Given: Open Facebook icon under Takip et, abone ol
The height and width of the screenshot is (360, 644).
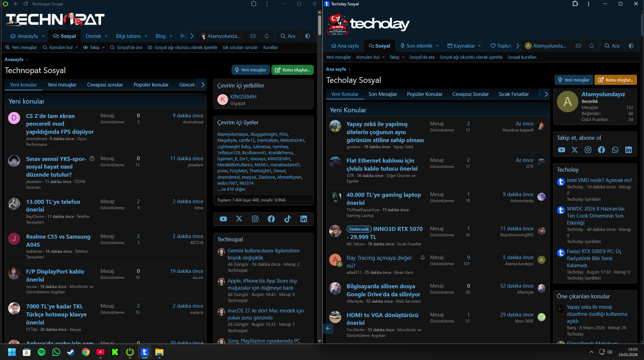Looking at the screenshot, I should click(601, 150).
